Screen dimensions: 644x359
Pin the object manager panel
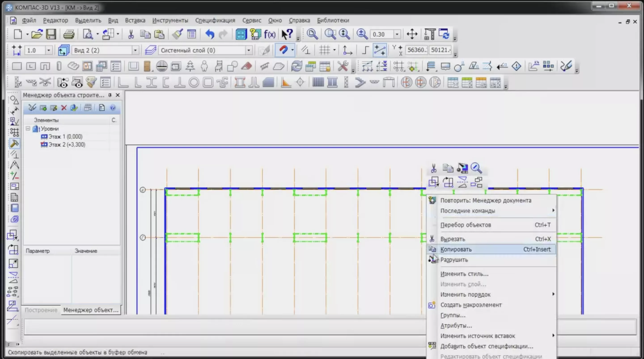[110, 95]
